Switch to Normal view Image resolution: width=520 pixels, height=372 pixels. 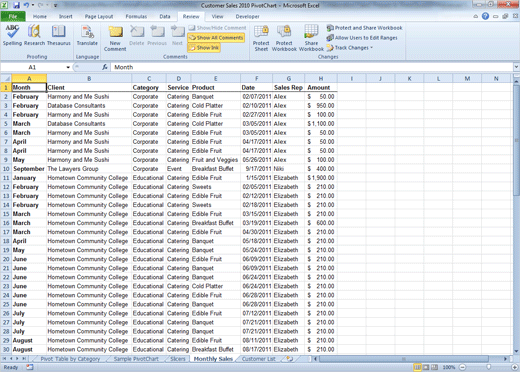(x=417, y=367)
